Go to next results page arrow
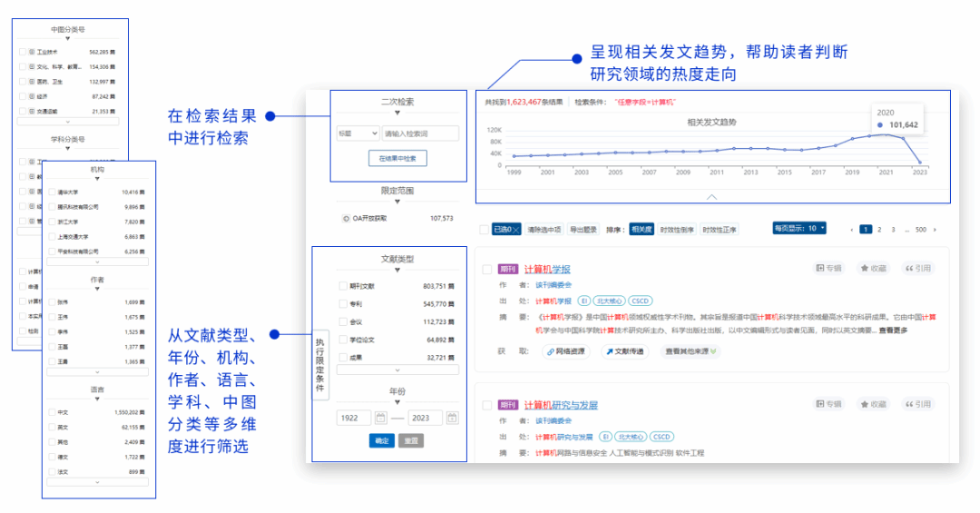This screenshot has width=980, height=513. point(935,230)
